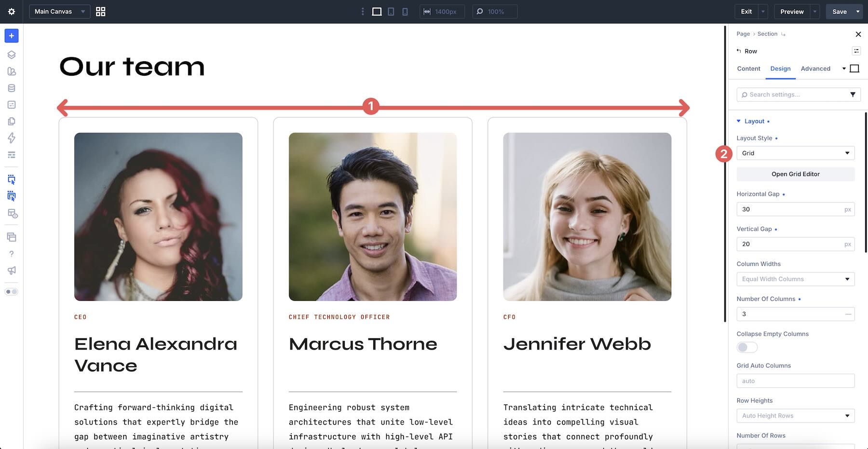Open the Exit options dropdown arrow

(x=763, y=12)
